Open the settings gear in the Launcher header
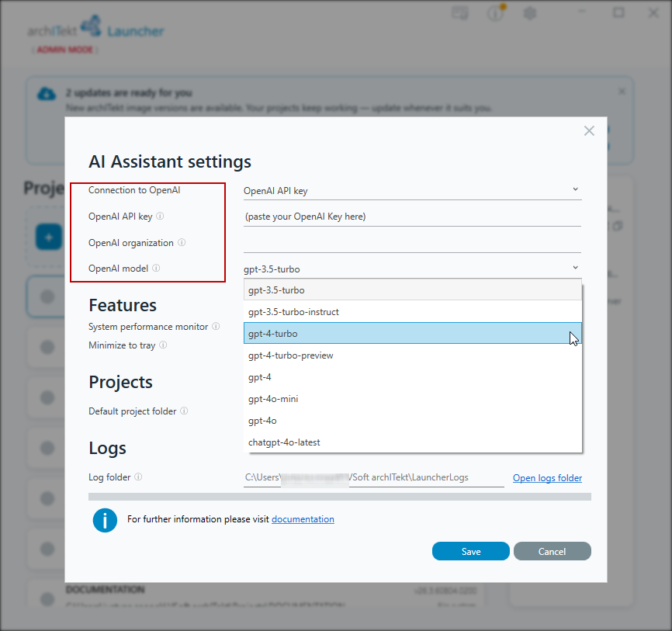Viewport: 672px width, 631px height. point(530,13)
